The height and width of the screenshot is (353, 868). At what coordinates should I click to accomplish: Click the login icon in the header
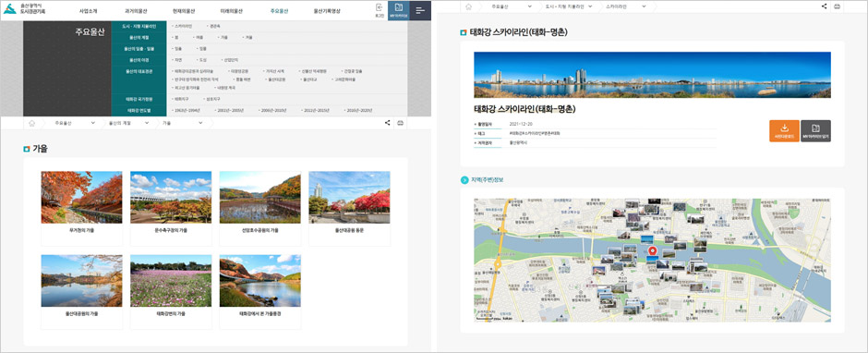pos(380,10)
